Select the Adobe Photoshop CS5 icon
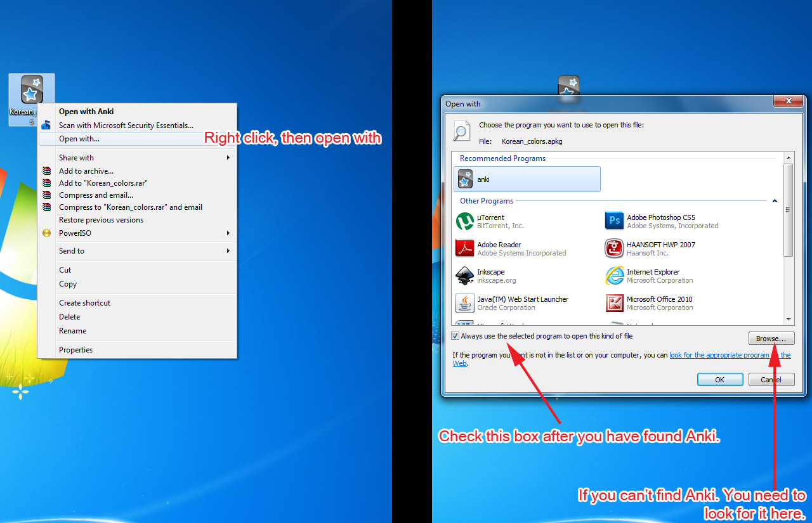Screen dimensions: 812x523 tap(614, 221)
